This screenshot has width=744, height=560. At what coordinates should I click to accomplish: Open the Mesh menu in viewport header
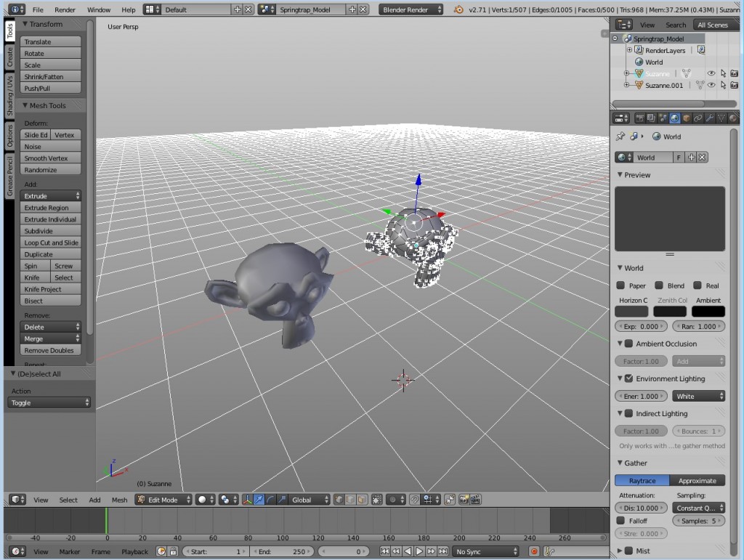click(119, 500)
